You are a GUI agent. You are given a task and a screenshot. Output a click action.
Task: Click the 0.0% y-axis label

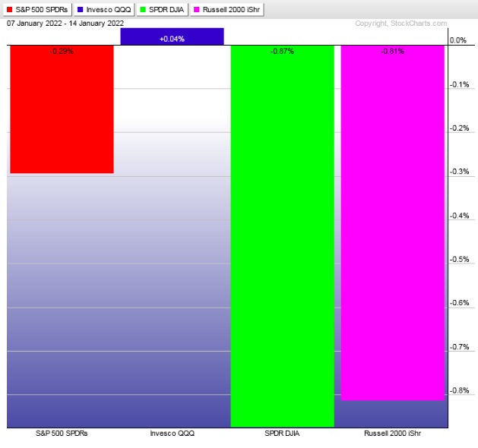click(x=458, y=40)
